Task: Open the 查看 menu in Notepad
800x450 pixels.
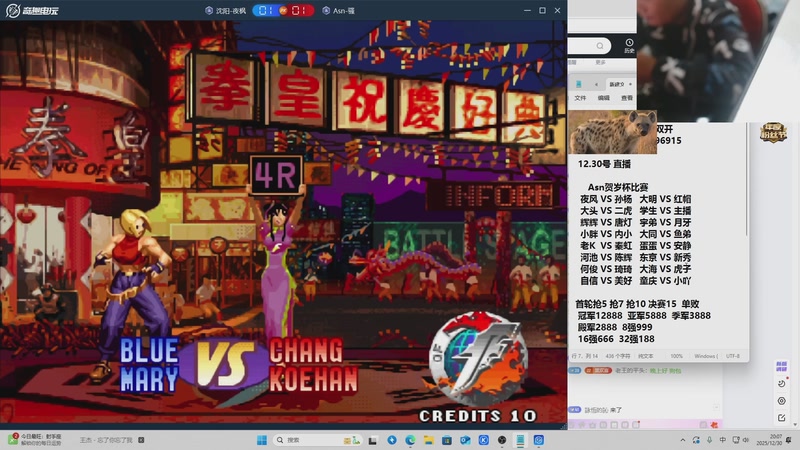Action: tap(627, 98)
